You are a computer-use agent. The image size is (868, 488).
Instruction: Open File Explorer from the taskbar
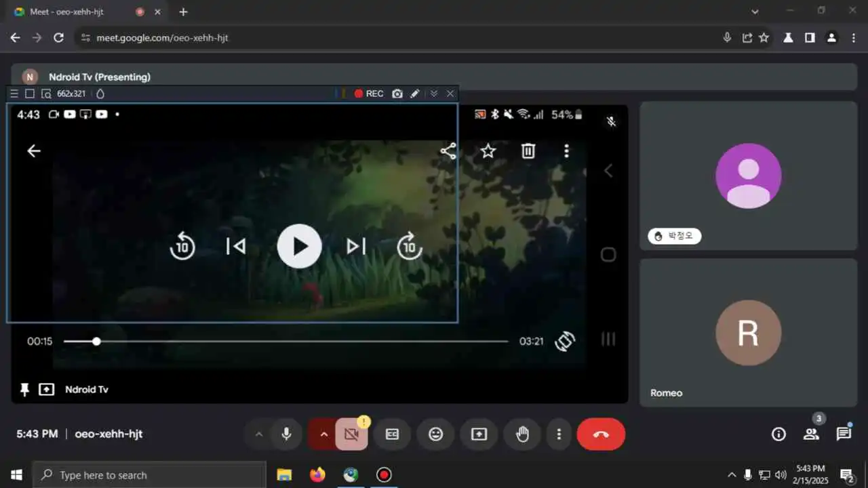tap(284, 475)
